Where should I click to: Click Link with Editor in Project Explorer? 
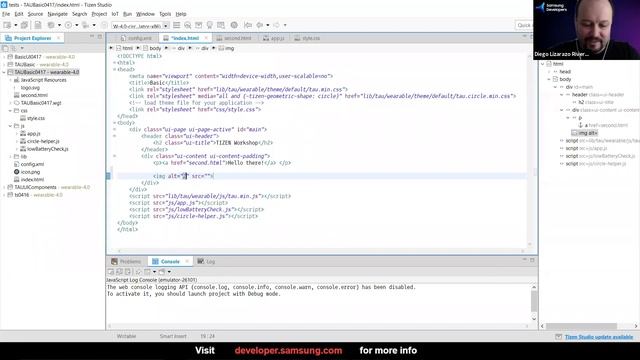[13, 49]
